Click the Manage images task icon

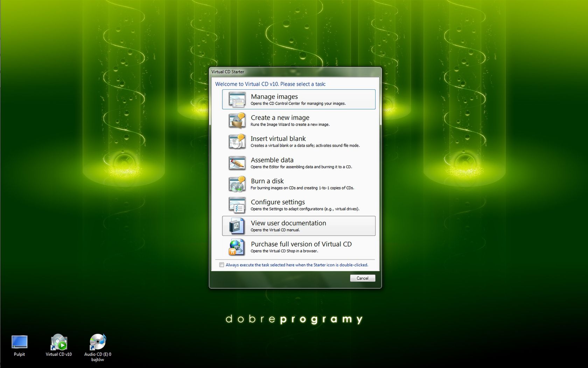pos(237,100)
